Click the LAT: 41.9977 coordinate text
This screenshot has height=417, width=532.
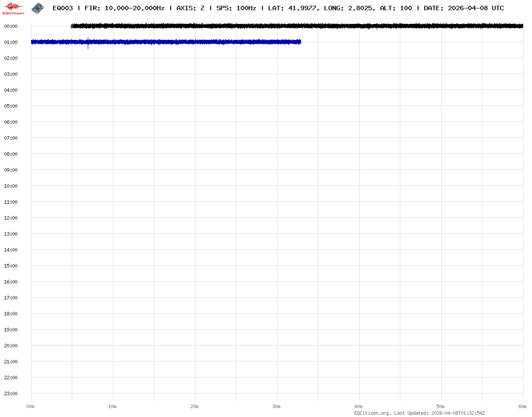coord(293,8)
